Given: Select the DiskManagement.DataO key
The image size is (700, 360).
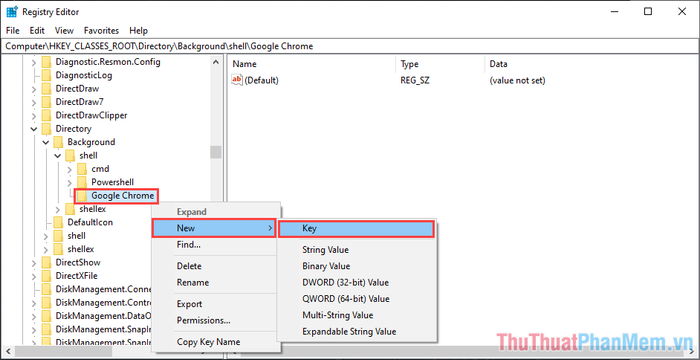Looking at the screenshot, I should tap(104, 316).
